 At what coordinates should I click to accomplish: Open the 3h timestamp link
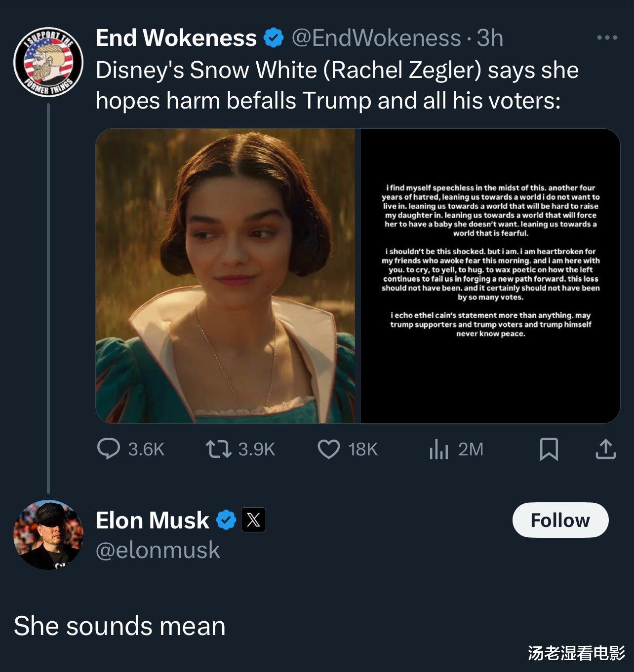click(490, 38)
